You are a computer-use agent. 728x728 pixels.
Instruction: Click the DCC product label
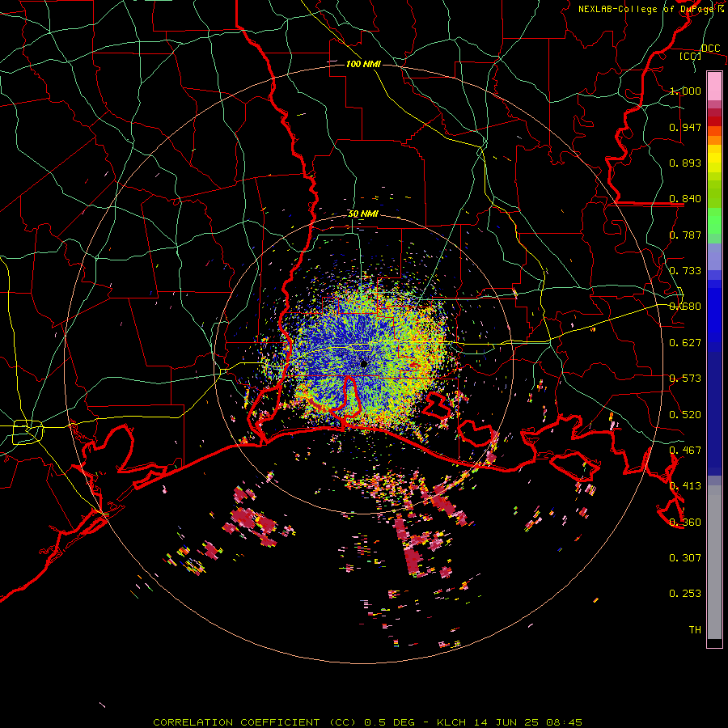pyautogui.click(x=710, y=49)
